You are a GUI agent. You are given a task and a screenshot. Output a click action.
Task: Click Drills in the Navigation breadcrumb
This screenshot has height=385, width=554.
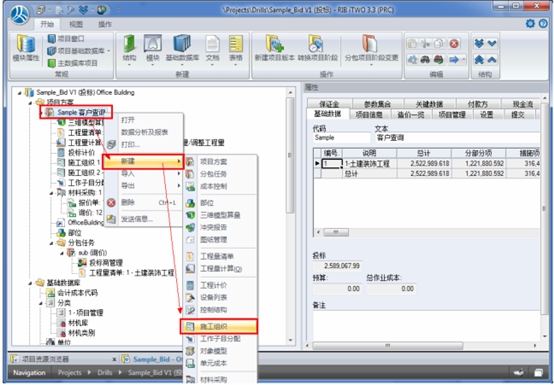click(105, 373)
